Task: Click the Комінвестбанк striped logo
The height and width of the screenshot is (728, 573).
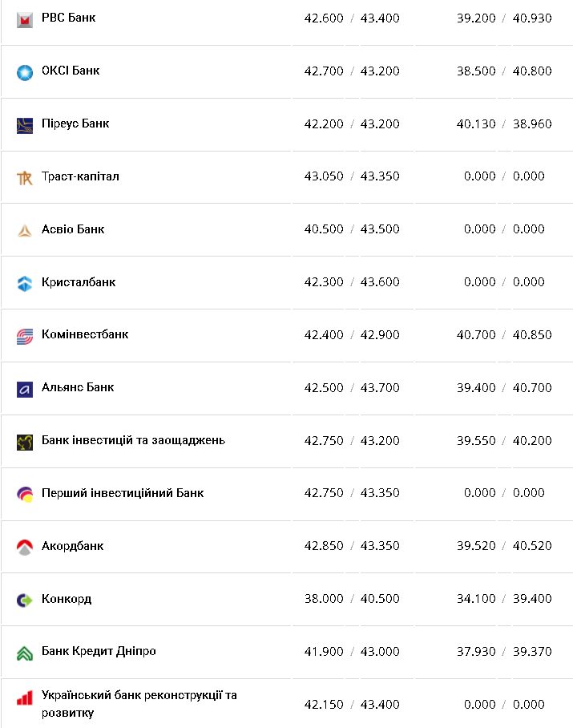Action: point(25,337)
